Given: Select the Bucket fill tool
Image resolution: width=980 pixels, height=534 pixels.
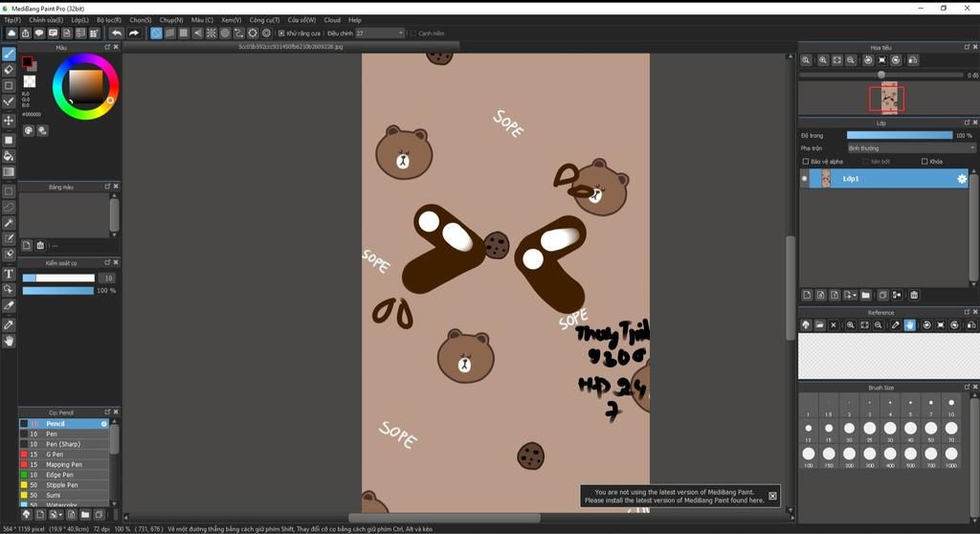Looking at the screenshot, I should 9,156.
